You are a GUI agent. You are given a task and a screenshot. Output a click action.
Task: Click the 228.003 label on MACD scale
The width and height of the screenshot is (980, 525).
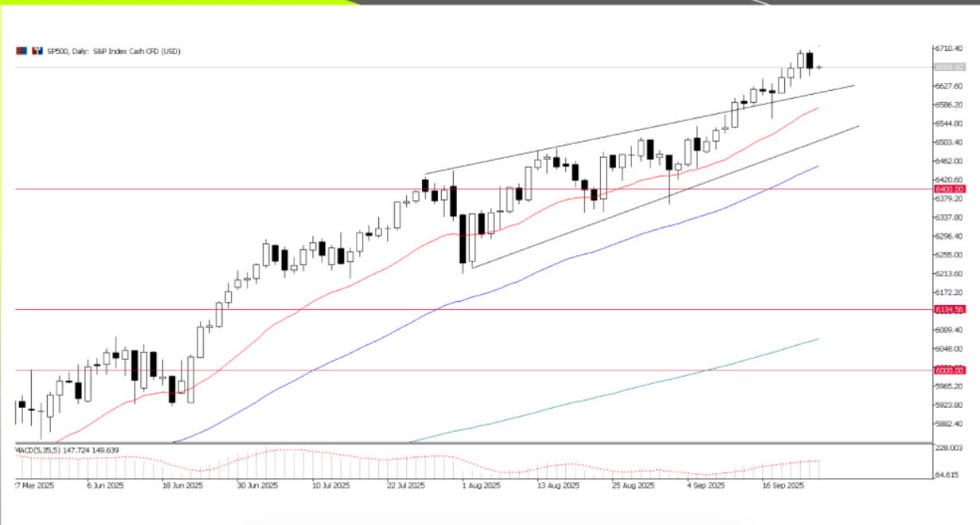[951, 449]
